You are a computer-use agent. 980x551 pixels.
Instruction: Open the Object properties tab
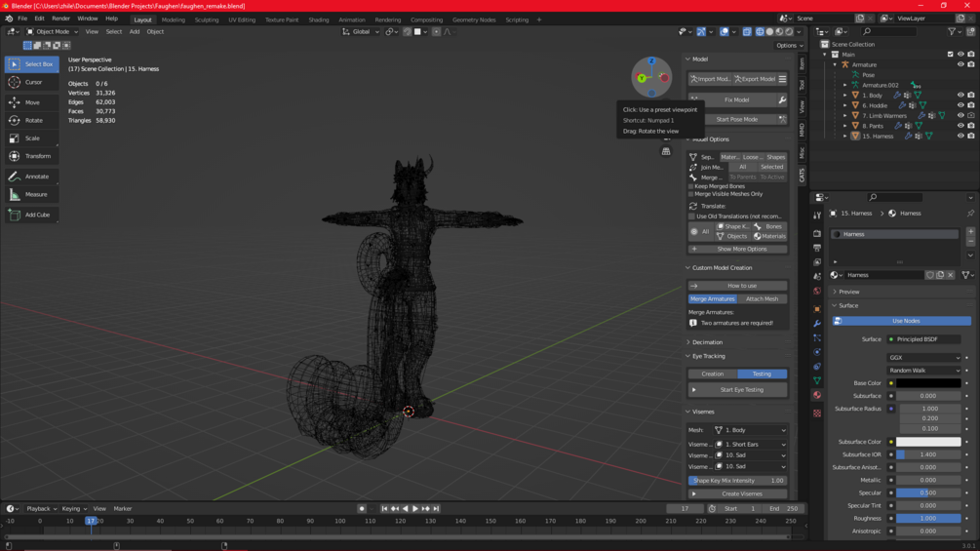(x=817, y=308)
